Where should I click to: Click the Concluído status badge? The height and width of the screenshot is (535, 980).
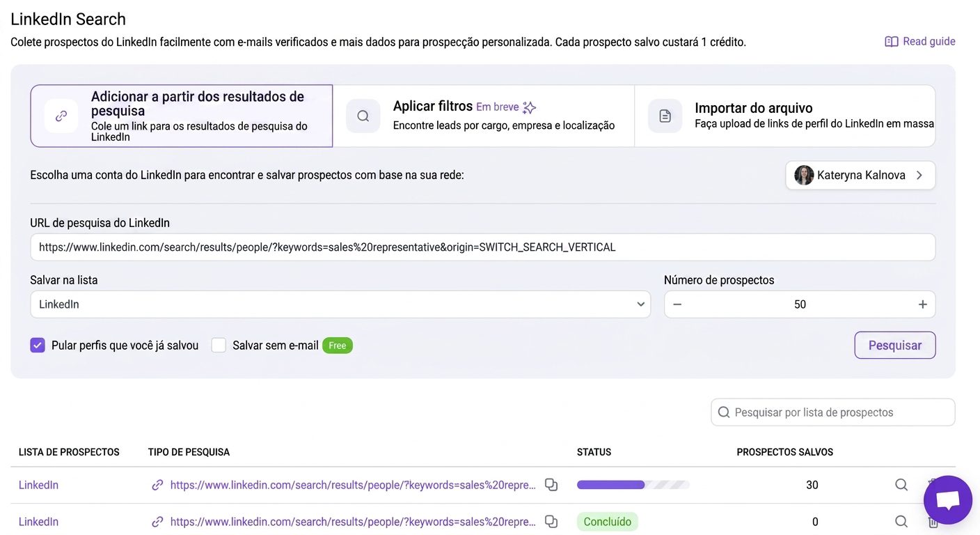[608, 522]
